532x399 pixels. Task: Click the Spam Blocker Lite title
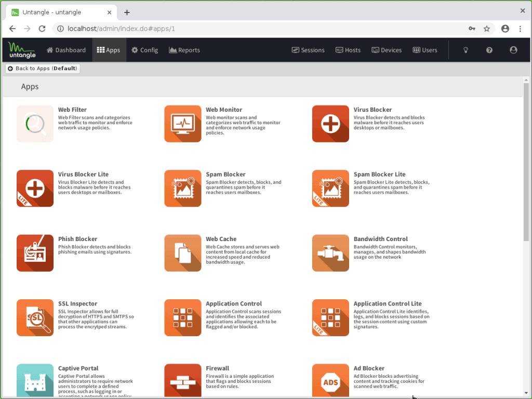(x=379, y=175)
